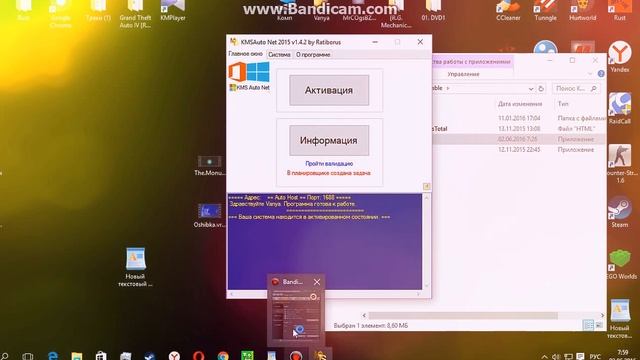Image resolution: width=640 pixels, height=360 pixels.
Task: Open the О программе tab
Action: tap(313, 54)
